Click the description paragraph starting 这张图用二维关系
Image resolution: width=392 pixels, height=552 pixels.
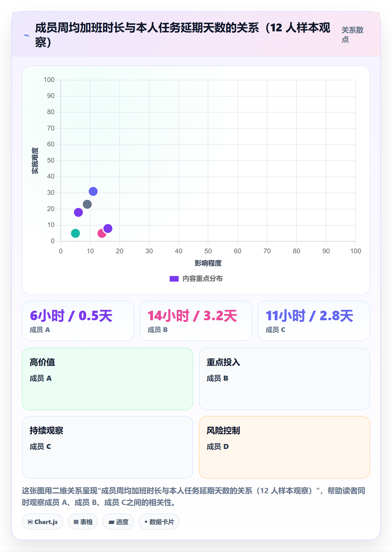194,497
